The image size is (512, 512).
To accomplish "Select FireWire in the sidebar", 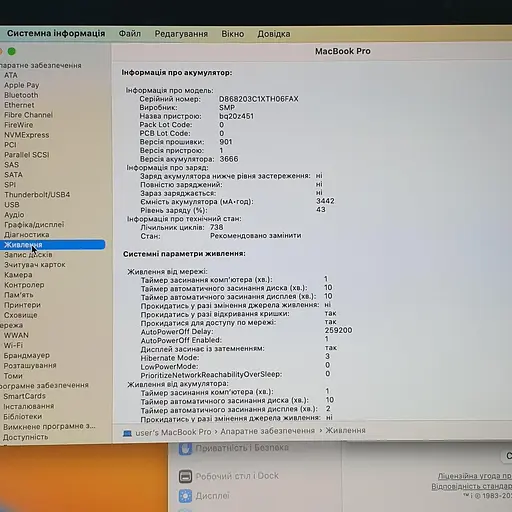I will [19, 125].
